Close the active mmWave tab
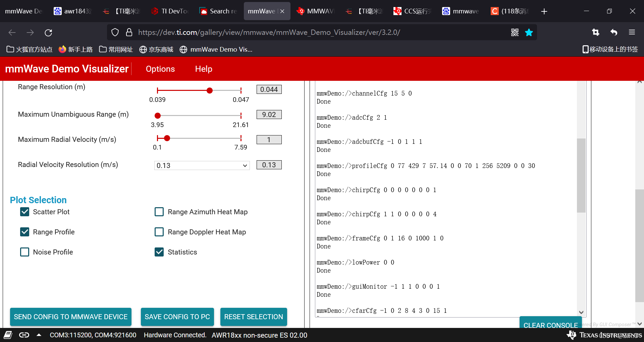Viewport: 644px width, 342px height. point(282,11)
